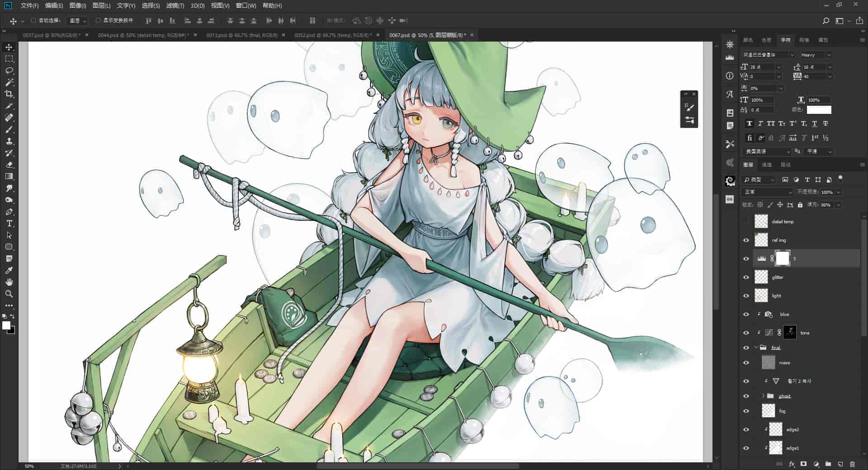This screenshot has width=868, height=470.
Task: Create a new layer group with folder icon
Action: pos(828,464)
